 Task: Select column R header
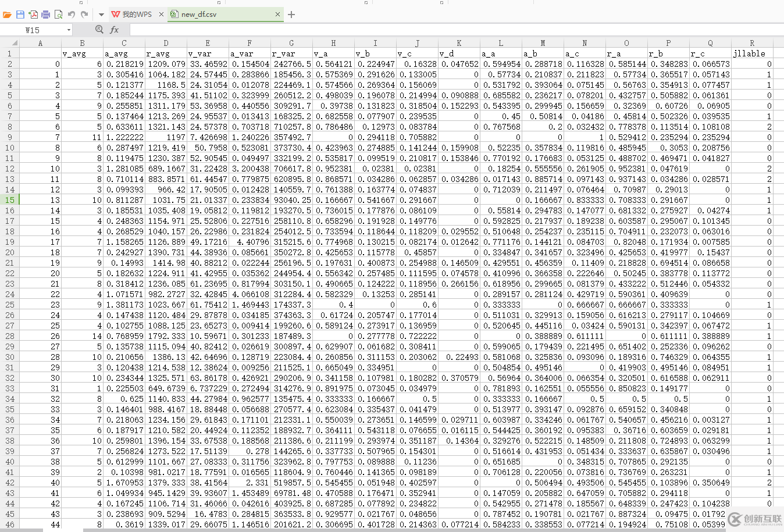(752, 43)
